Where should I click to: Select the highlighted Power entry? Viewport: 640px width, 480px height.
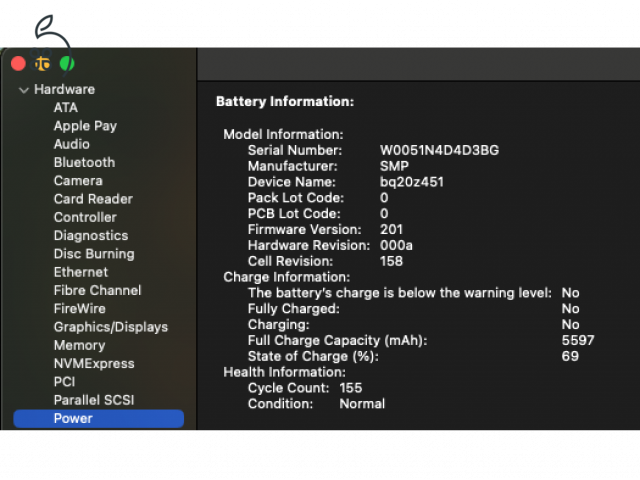pyautogui.click(x=98, y=418)
